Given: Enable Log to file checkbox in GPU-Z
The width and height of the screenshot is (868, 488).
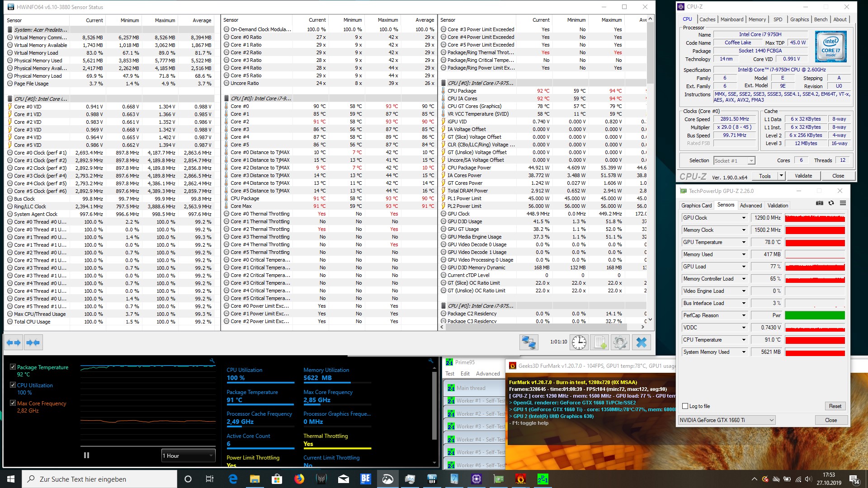Looking at the screenshot, I should (x=685, y=406).
